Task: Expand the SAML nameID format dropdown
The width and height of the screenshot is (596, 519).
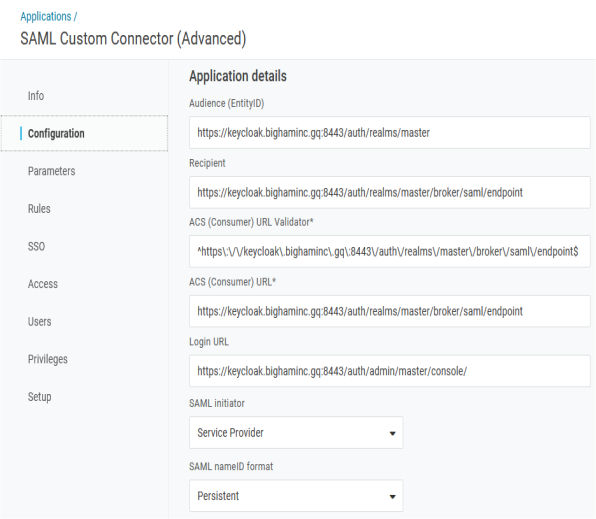Action: [x=296, y=496]
